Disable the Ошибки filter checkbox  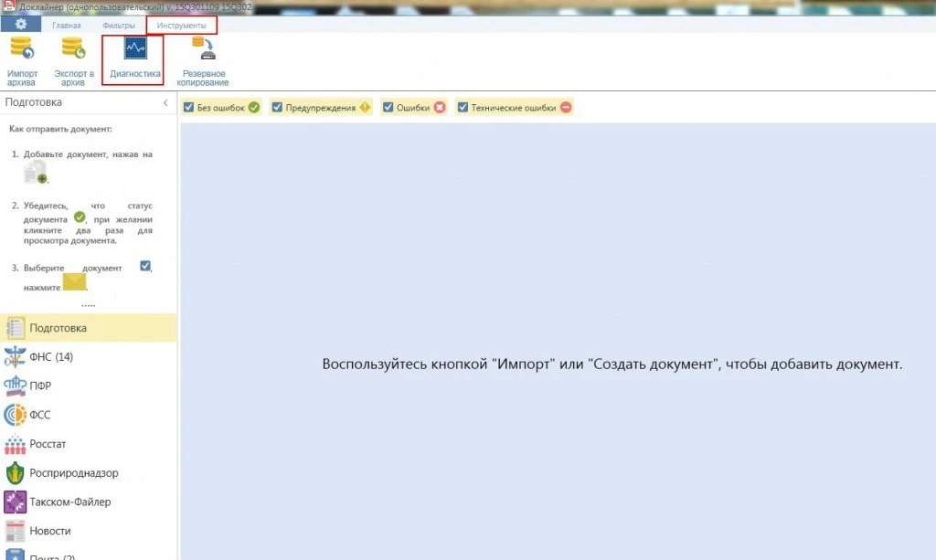point(388,108)
